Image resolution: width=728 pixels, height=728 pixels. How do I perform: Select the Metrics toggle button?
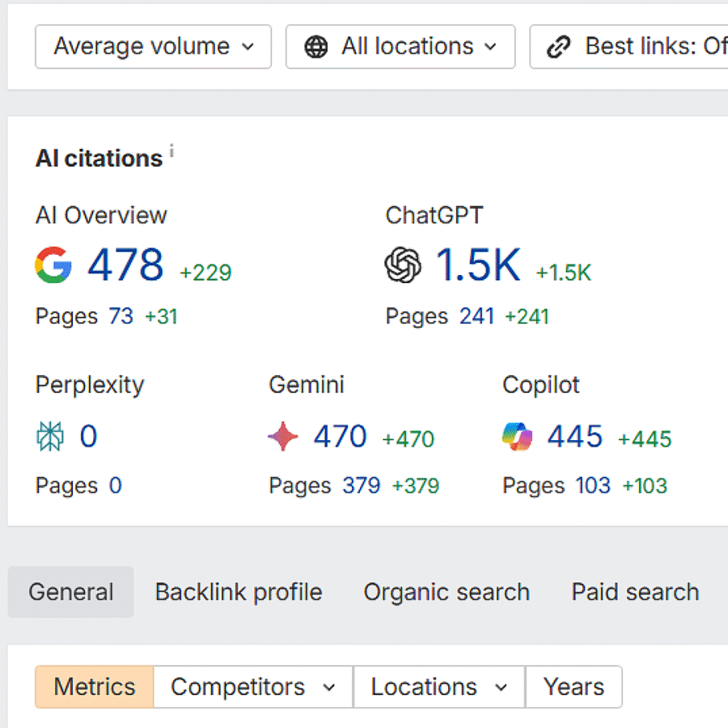pos(95,687)
